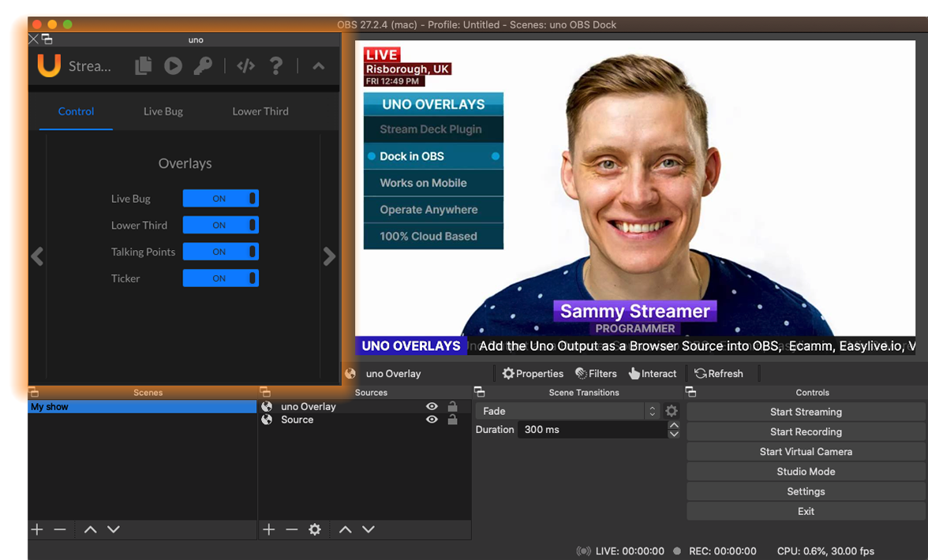Refresh the uno Overlay browser source

click(719, 373)
